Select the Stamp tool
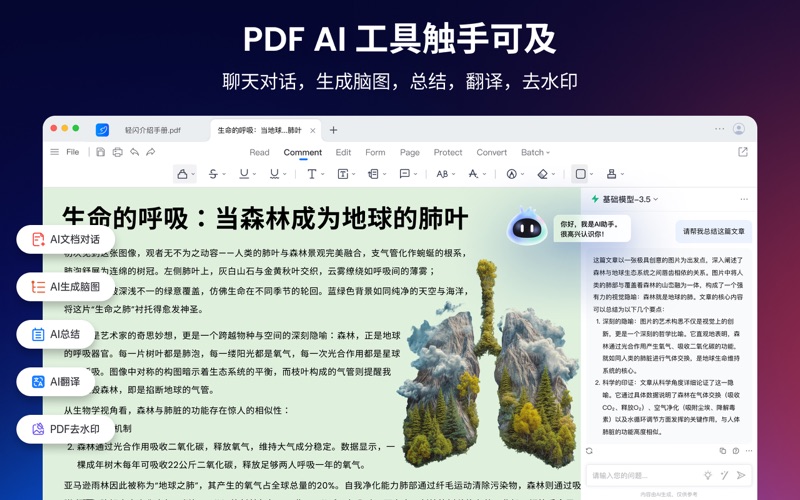 point(611,174)
